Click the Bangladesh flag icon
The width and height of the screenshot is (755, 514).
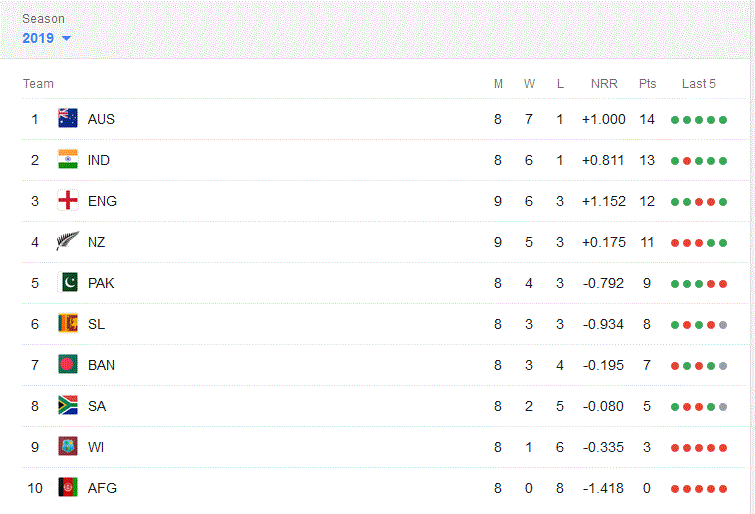[x=68, y=364]
